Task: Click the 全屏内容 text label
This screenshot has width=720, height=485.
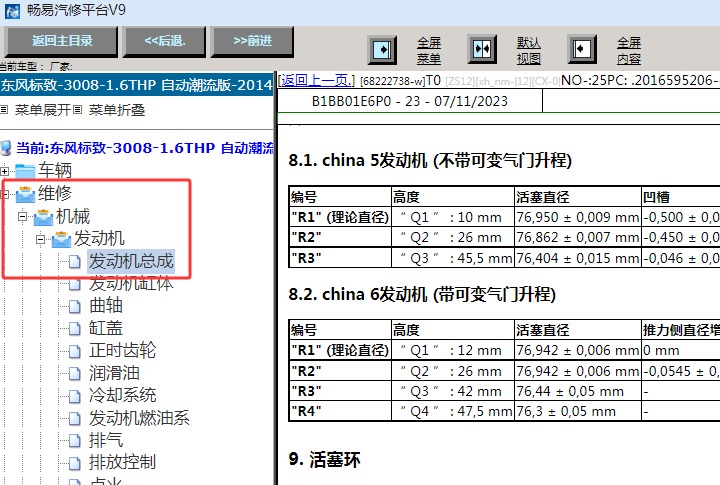Action: point(629,51)
